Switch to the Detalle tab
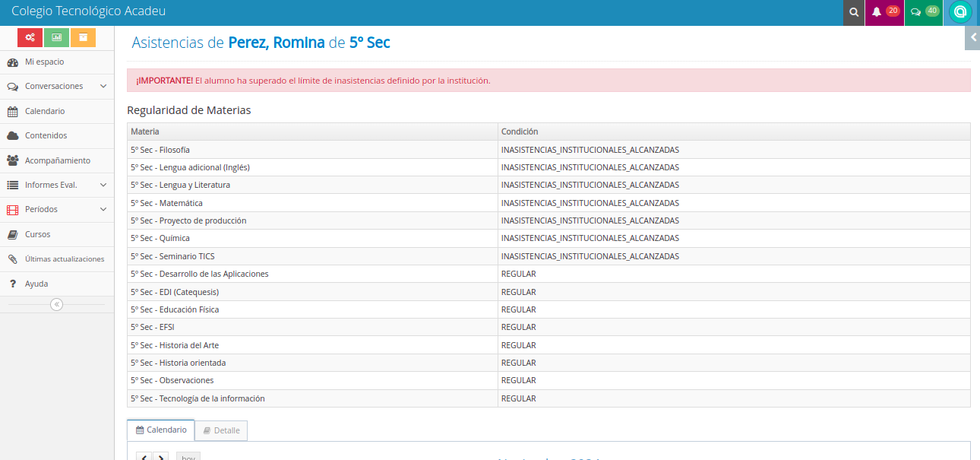The image size is (980, 460). (221, 430)
